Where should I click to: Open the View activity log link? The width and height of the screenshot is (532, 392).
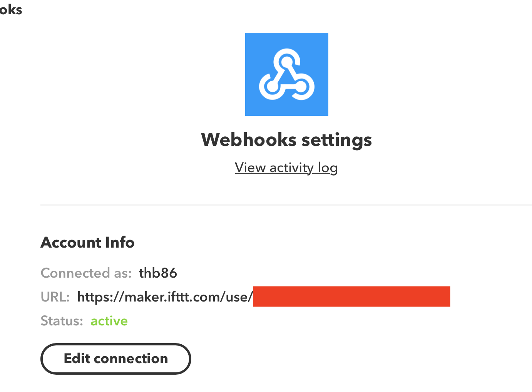pos(286,168)
